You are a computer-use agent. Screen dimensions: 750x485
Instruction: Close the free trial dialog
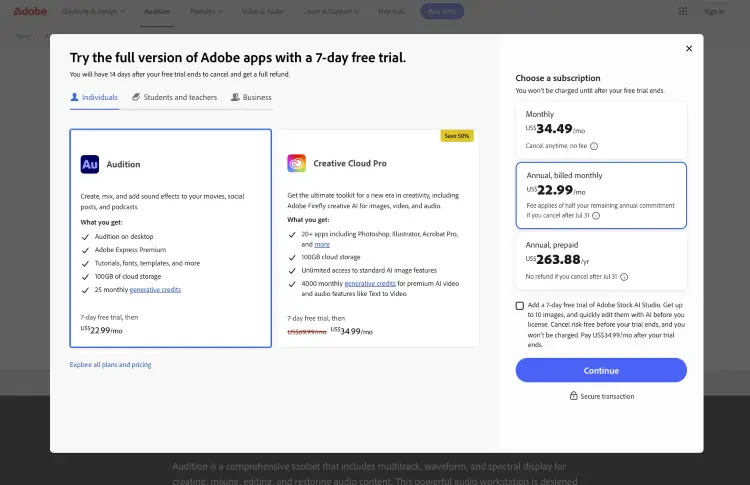click(689, 48)
